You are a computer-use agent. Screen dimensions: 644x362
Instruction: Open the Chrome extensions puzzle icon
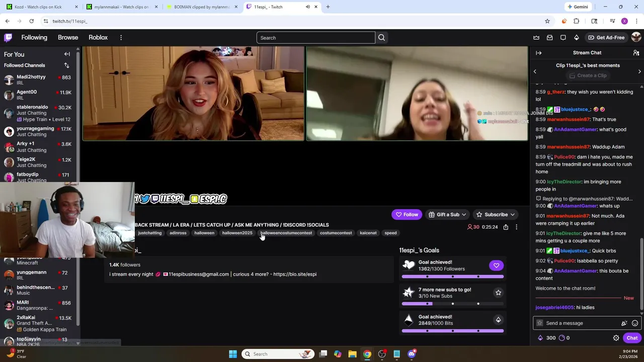(577, 21)
